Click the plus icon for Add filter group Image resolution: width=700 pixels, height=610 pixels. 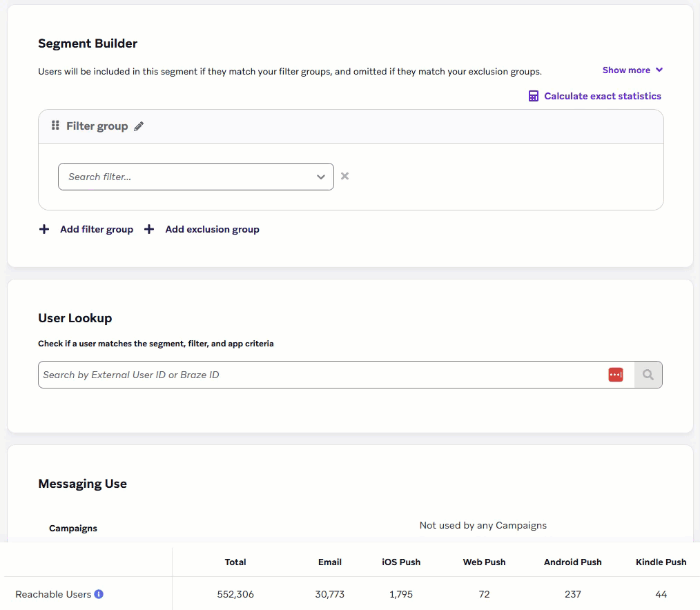click(44, 229)
